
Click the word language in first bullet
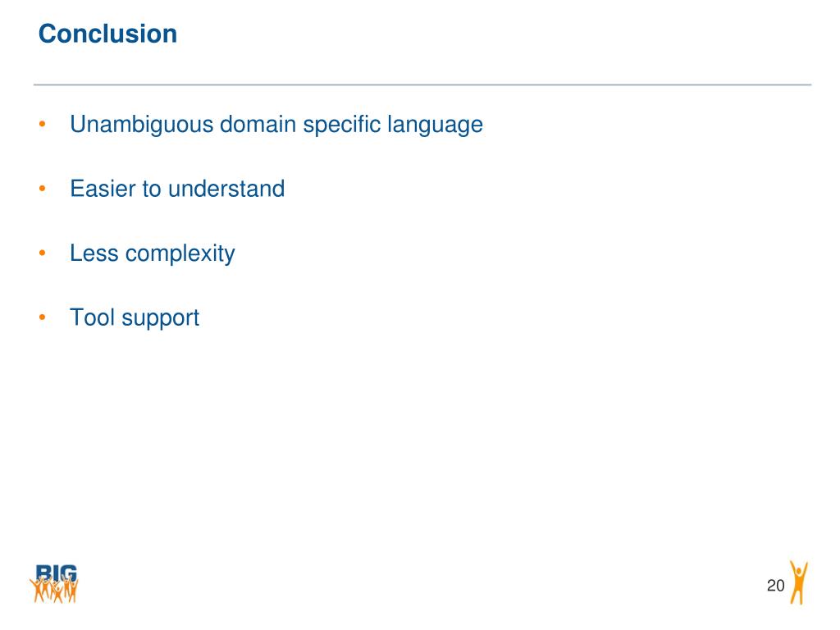point(435,126)
